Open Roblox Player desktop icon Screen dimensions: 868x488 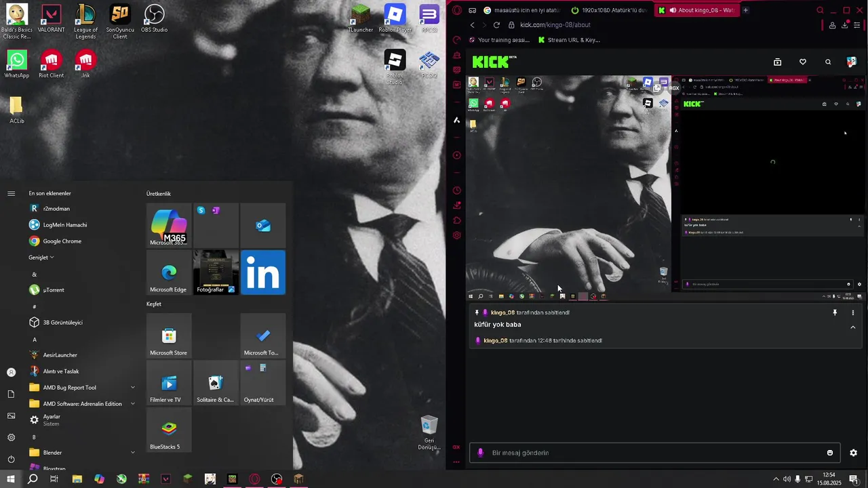click(x=395, y=19)
